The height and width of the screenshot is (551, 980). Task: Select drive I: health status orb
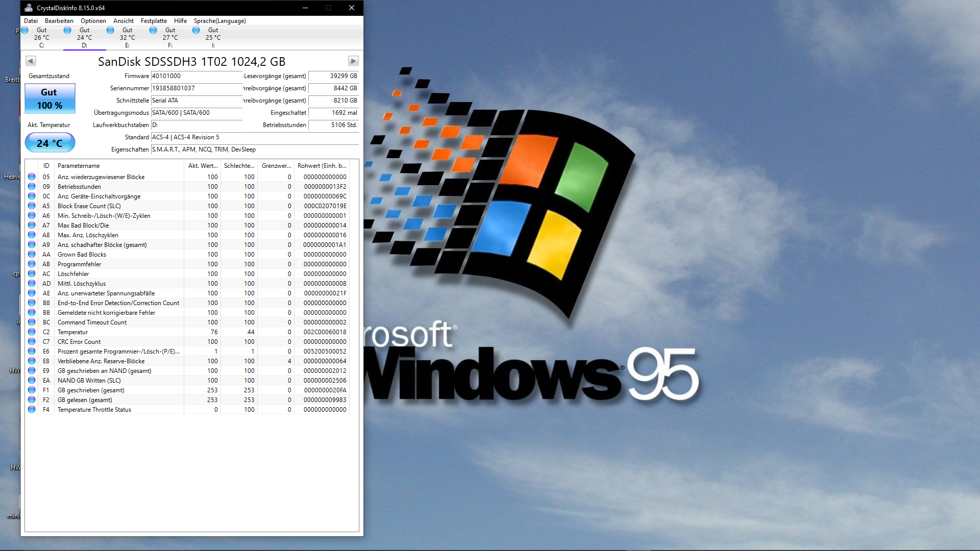pos(196,30)
